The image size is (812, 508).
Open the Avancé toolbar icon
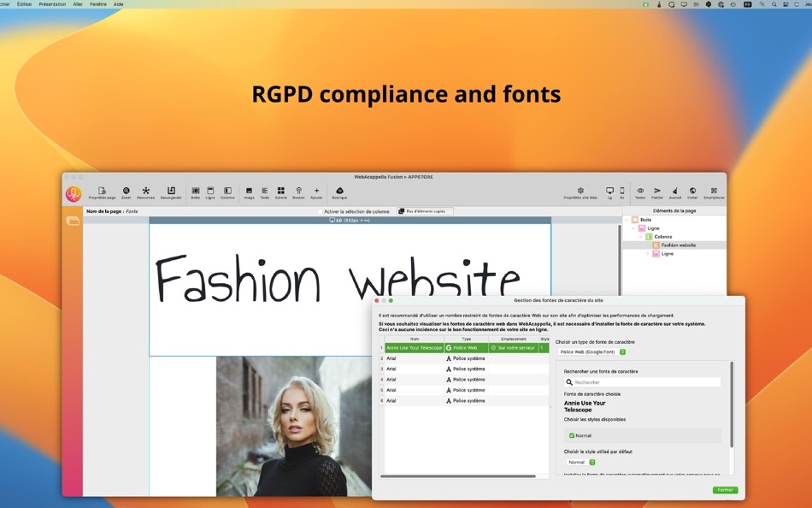tap(674, 192)
